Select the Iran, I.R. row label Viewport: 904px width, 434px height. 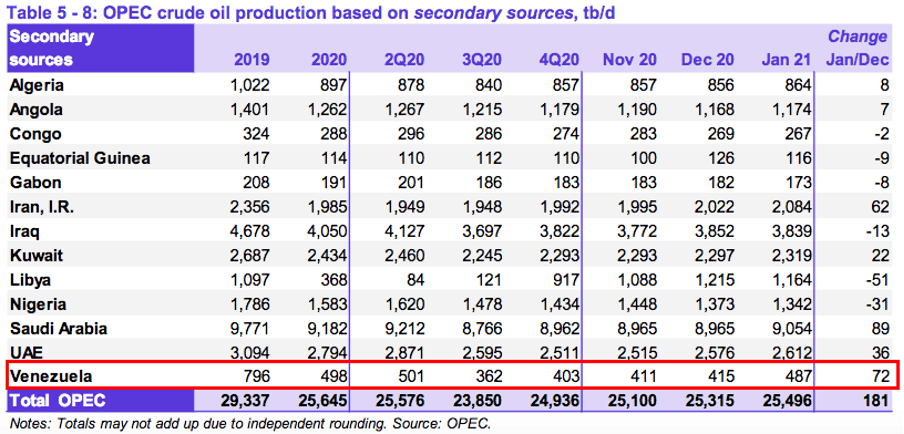point(43,205)
